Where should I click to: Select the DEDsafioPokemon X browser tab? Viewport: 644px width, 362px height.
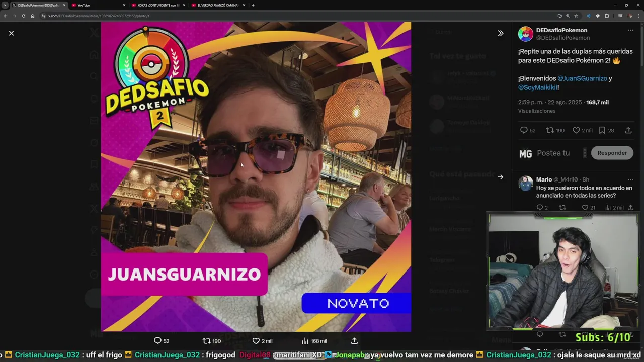tap(38, 5)
